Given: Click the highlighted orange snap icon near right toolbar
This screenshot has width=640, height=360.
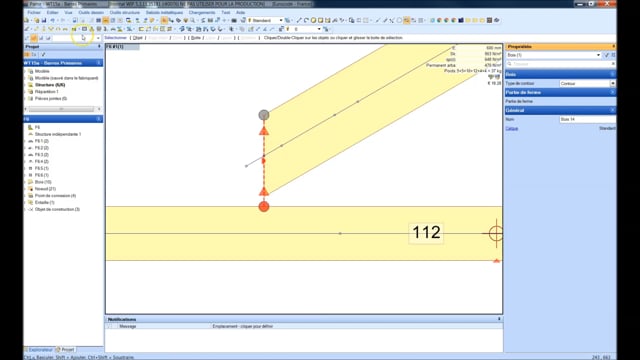Looking at the screenshot, I should [x=407, y=20].
